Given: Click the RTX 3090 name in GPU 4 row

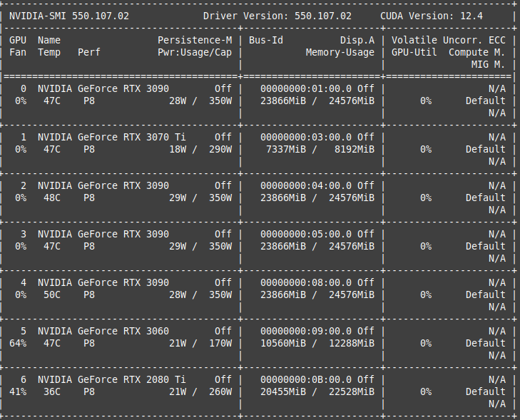Looking at the screenshot, I should 103,283.
